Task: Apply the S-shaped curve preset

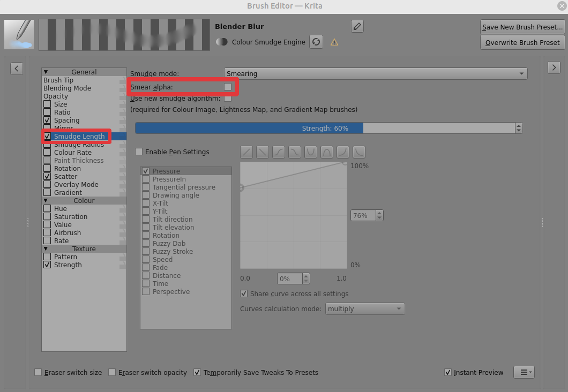Action: [279, 152]
